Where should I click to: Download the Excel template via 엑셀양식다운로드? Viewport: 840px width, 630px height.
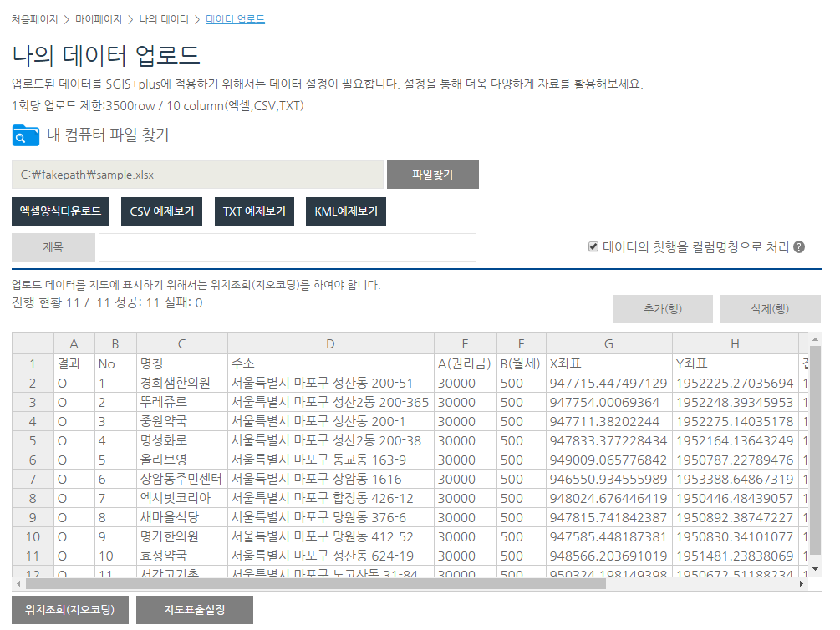(x=60, y=211)
